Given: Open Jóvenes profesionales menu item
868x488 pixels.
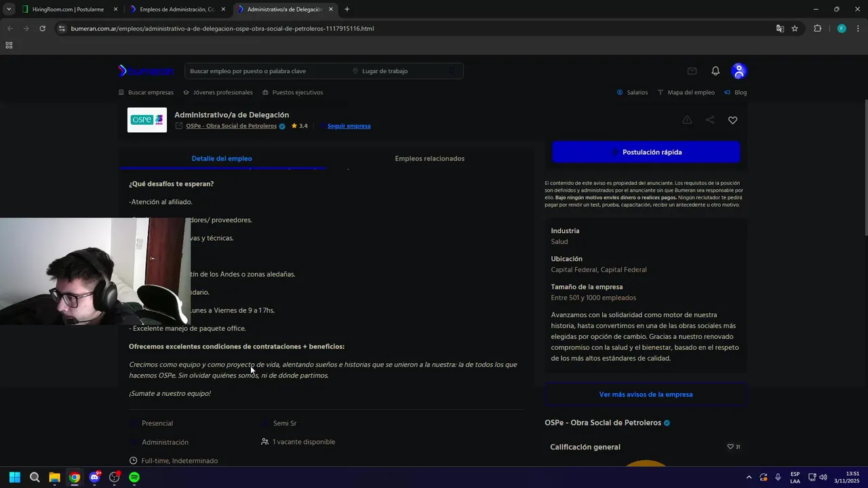Looking at the screenshot, I should pyautogui.click(x=218, y=92).
